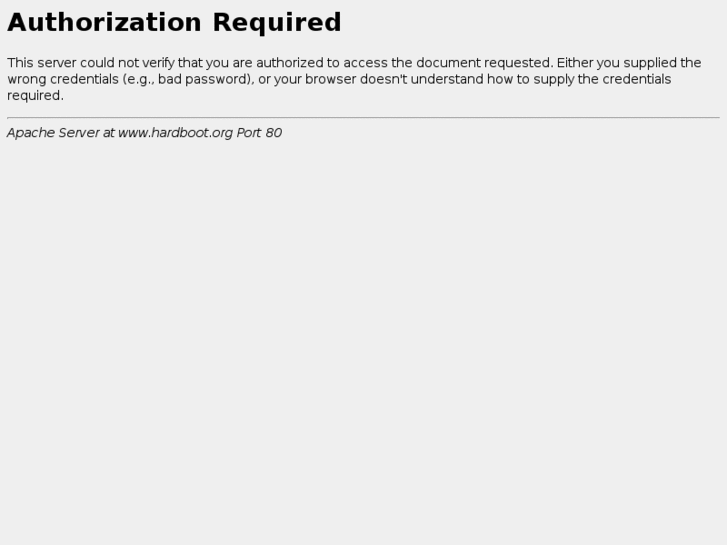Screen dimensions: 727x545
Task: Click the "e.g.," text in the parentheses
Action: (x=140, y=79)
